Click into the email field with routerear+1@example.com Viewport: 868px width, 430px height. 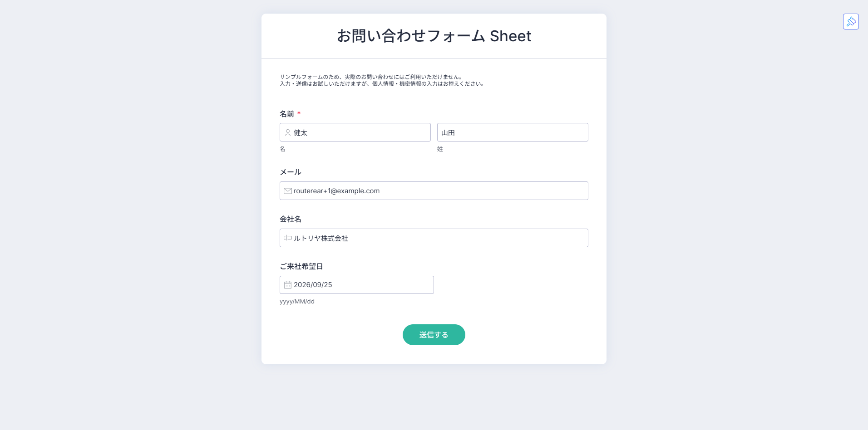pos(434,191)
